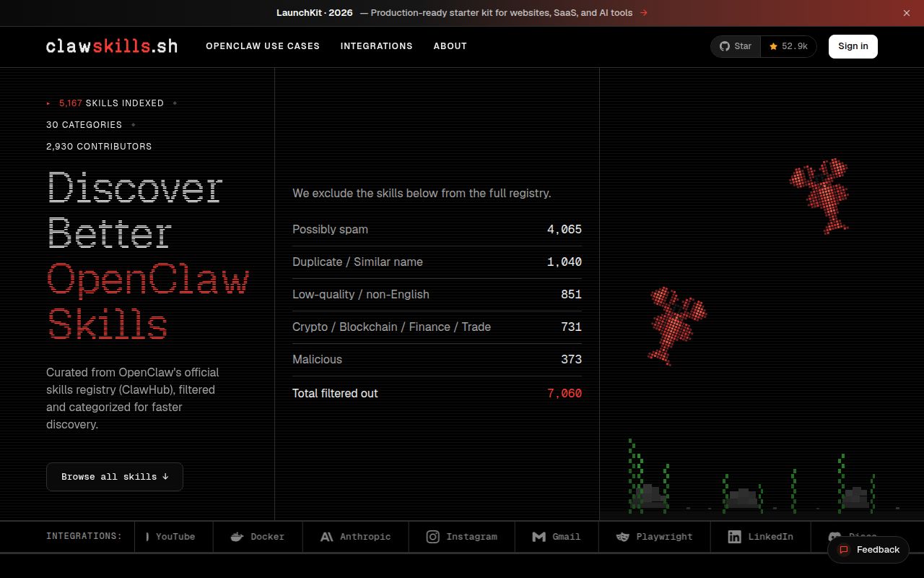Click the orange star icon

[773, 46]
